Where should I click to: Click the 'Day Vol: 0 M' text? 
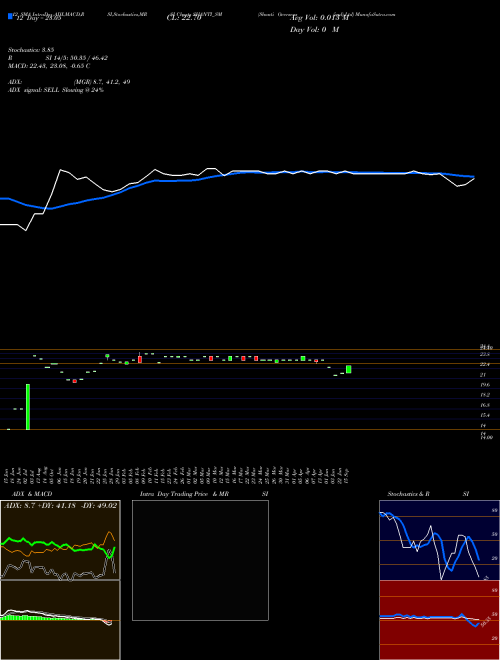point(314,29)
